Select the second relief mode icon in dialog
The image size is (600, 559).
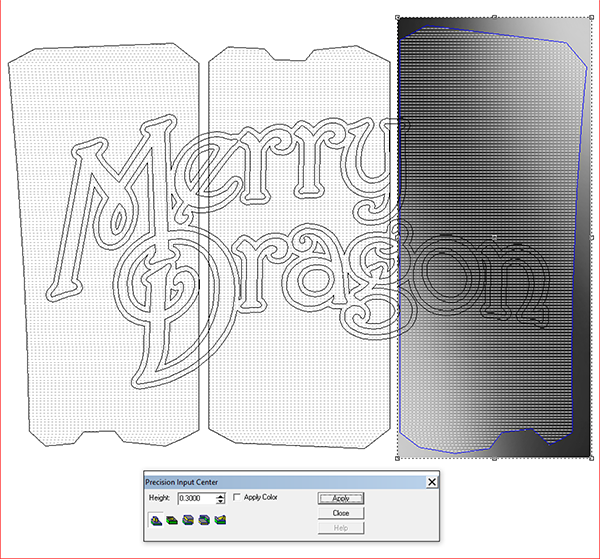172,520
